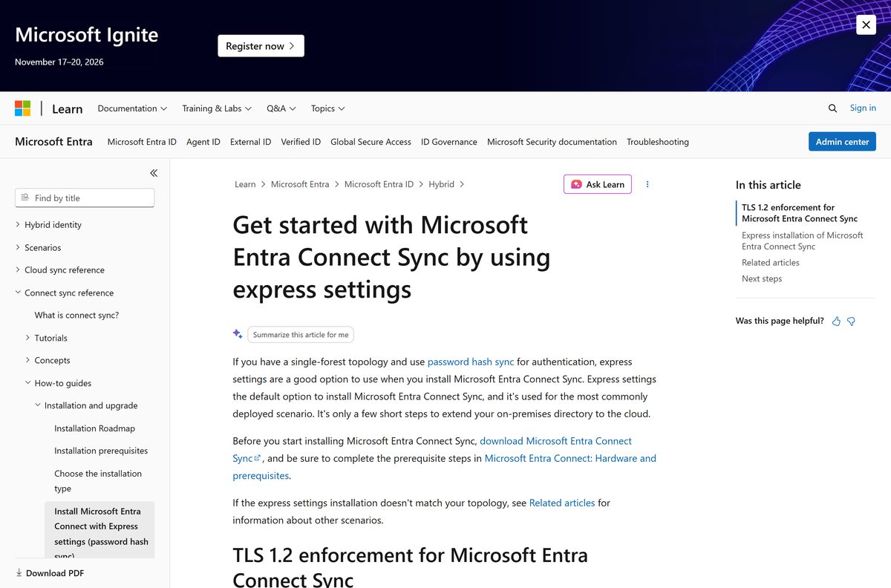Image resolution: width=891 pixels, height=588 pixels.
Task: Open the Topics dropdown menu
Action: pos(328,108)
